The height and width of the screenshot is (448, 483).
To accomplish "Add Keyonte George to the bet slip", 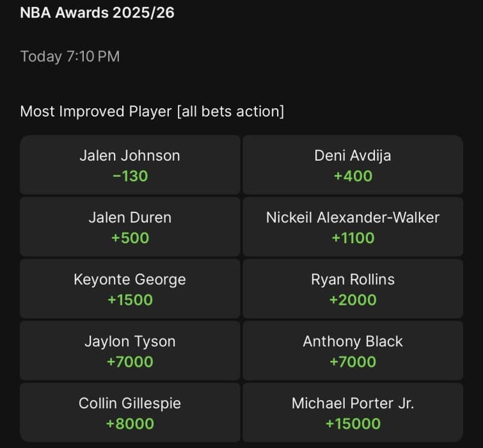I will [x=130, y=289].
